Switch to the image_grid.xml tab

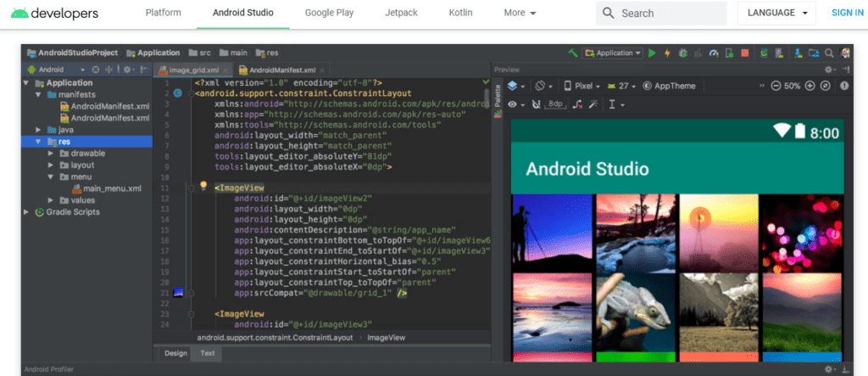point(194,70)
